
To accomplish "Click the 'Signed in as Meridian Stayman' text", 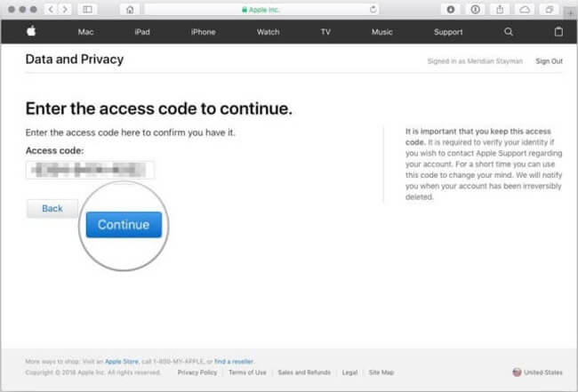I will 475,61.
